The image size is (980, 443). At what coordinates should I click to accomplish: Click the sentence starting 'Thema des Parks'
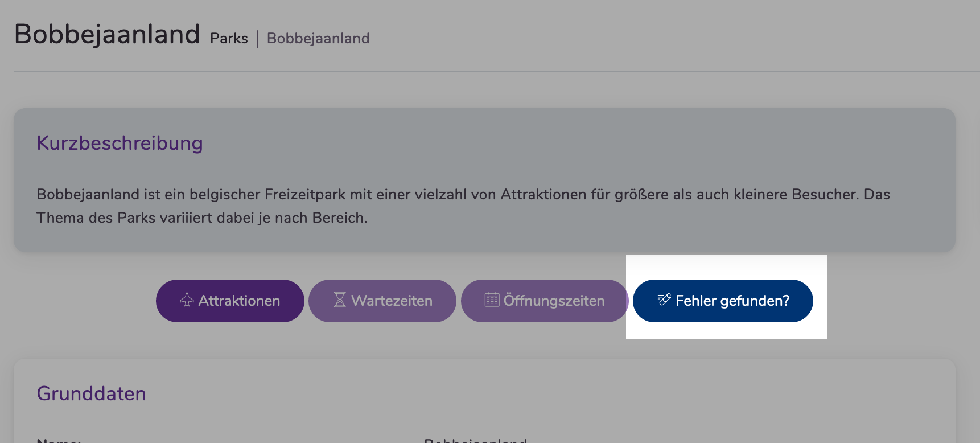click(x=201, y=218)
